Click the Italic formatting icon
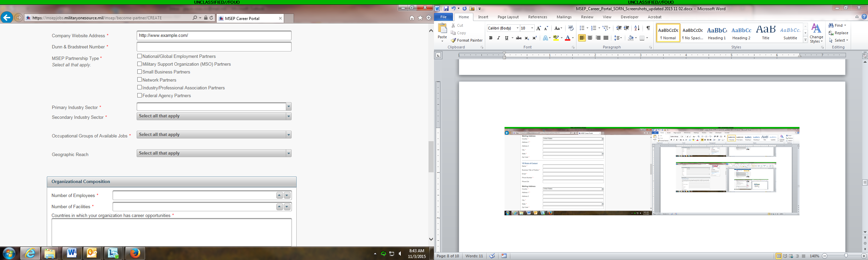Viewport: 868px width, 260px height. click(498, 38)
